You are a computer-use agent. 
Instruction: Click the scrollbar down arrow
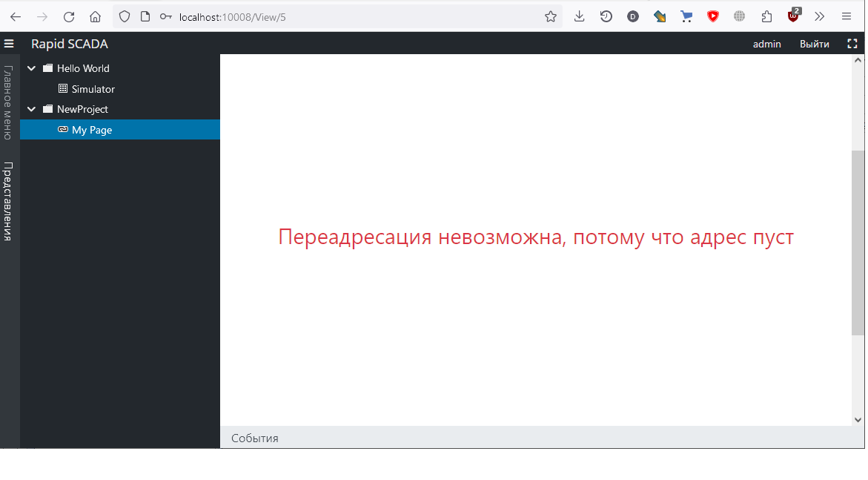(858, 420)
